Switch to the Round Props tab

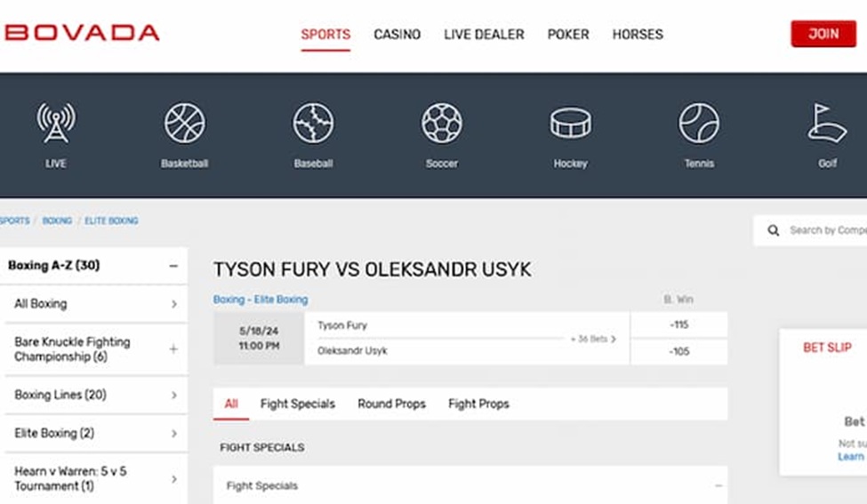pyautogui.click(x=391, y=404)
